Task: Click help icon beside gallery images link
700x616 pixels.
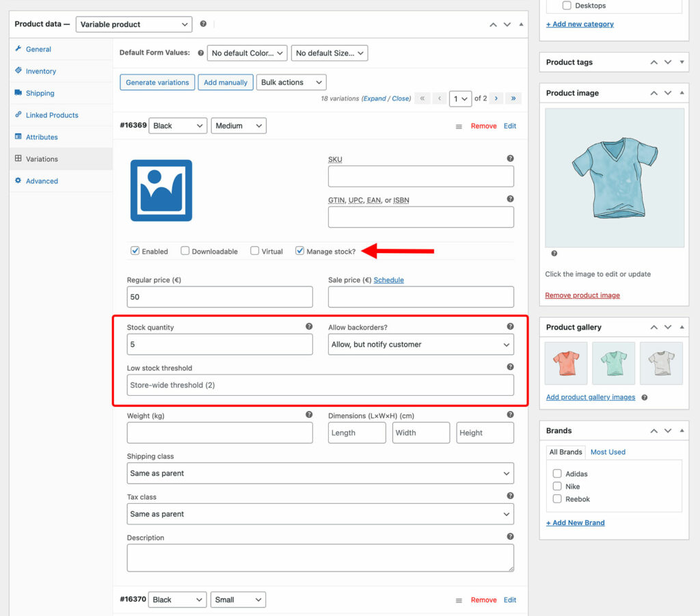Action: pos(644,397)
